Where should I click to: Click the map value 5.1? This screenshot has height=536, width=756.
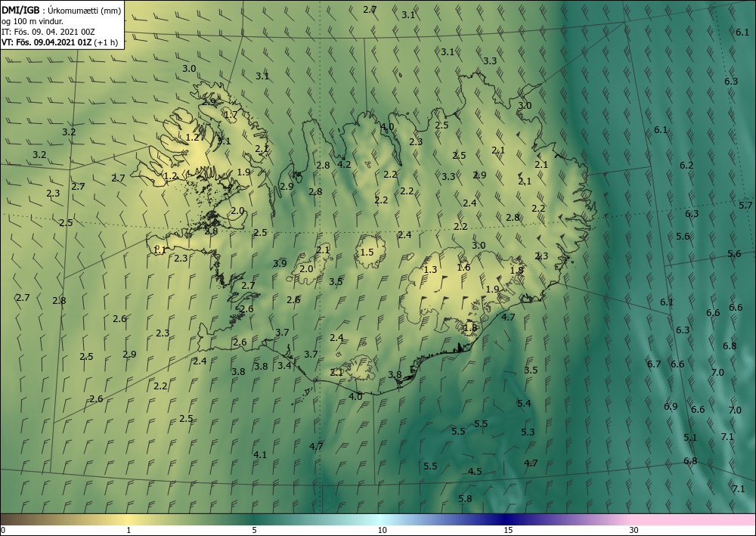(x=690, y=438)
